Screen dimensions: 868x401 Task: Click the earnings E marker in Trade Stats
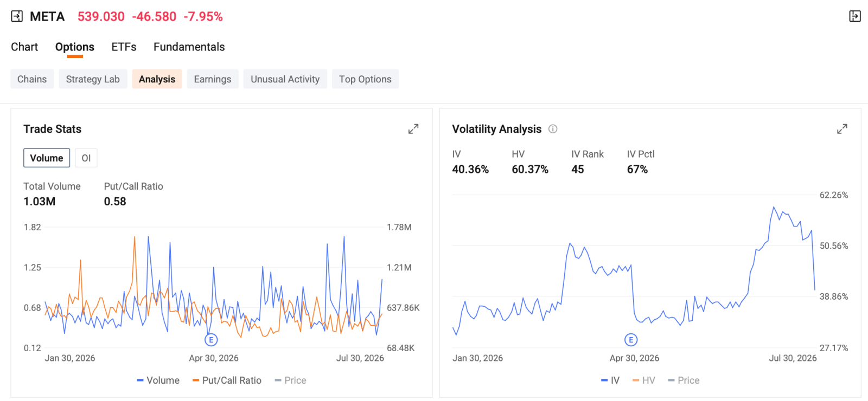pyautogui.click(x=211, y=340)
